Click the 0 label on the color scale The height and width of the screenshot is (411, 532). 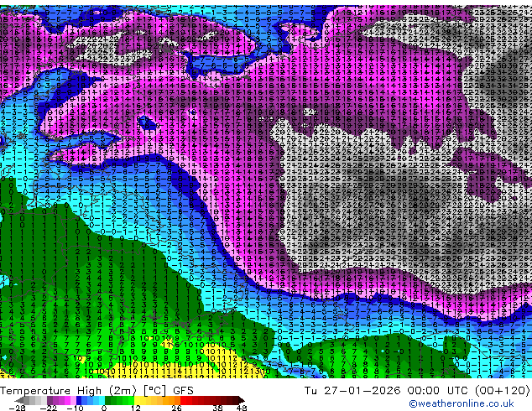pyautogui.click(x=104, y=408)
